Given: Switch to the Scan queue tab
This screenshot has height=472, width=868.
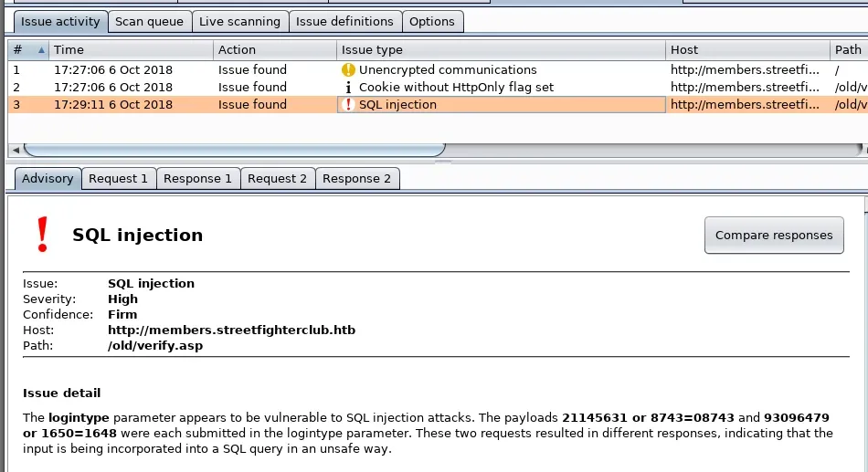Looking at the screenshot, I should point(149,21).
